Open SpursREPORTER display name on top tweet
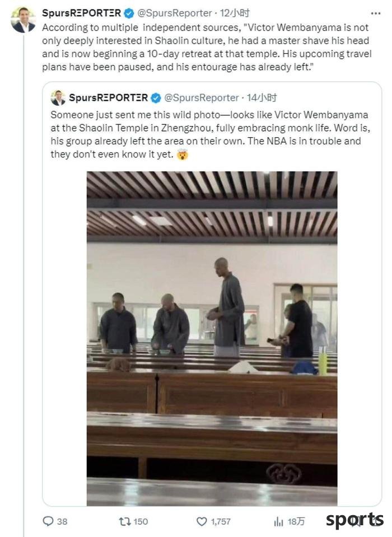 pyautogui.click(x=82, y=13)
